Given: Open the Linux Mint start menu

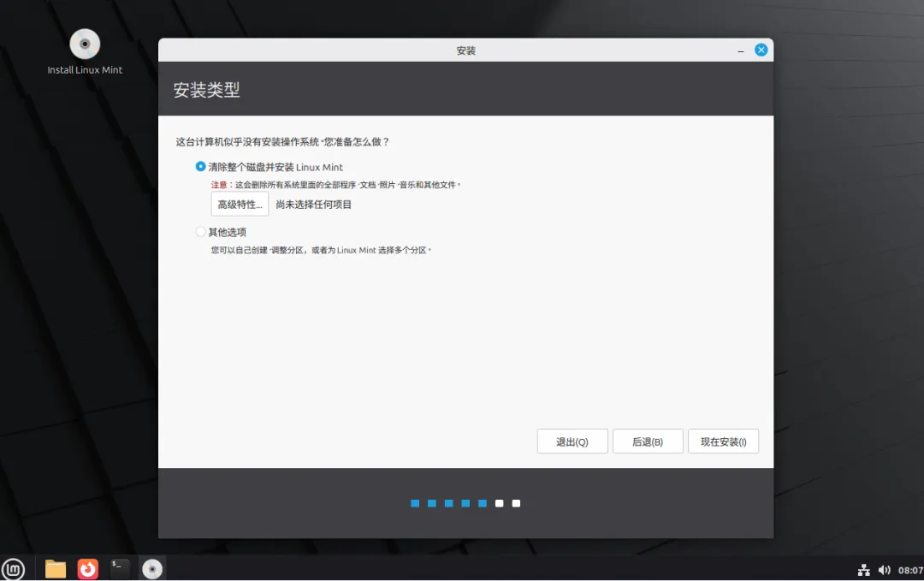Looking at the screenshot, I should (13, 569).
